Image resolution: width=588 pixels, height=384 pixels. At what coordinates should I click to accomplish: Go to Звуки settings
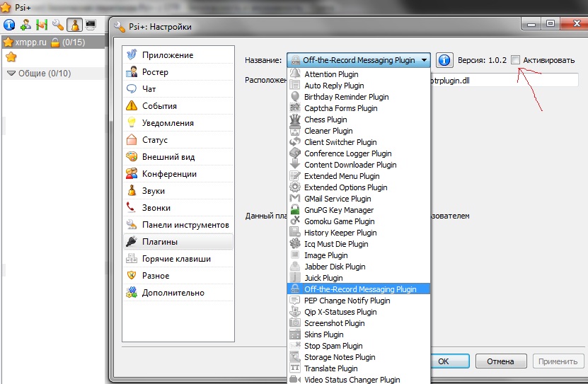[178, 191]
